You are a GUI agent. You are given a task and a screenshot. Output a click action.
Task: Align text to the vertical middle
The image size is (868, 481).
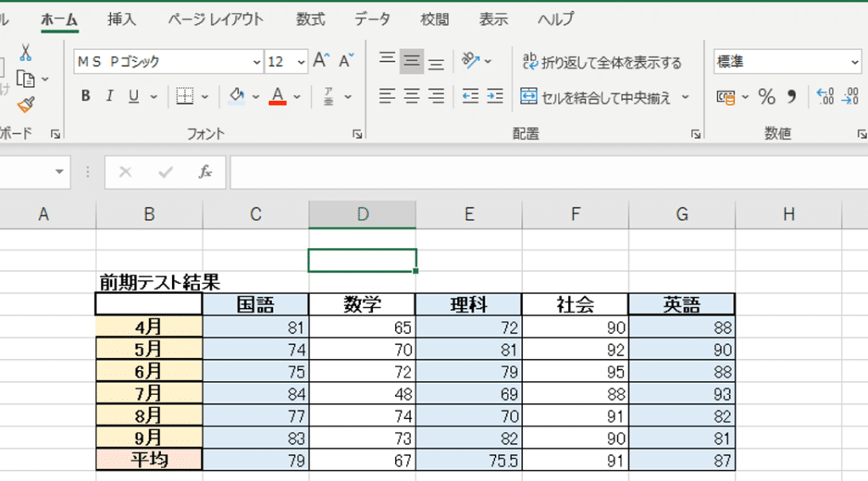tap(411, 61)
